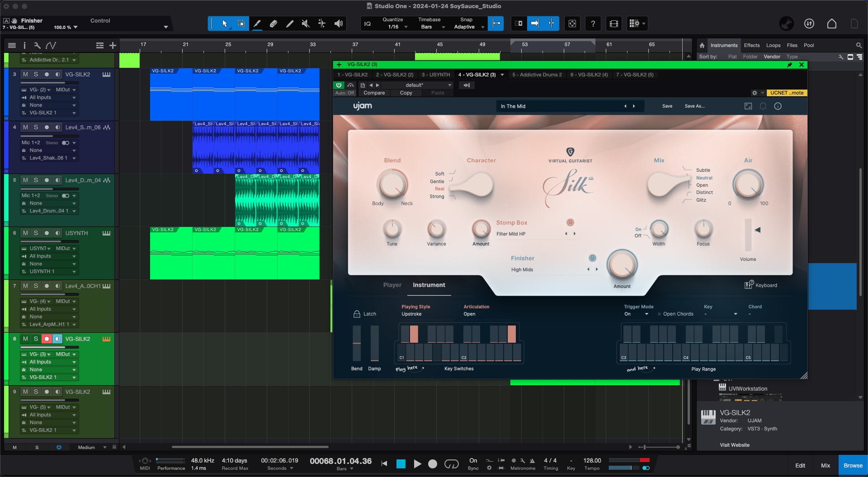Viewport: 868px width, 477px height.
Task: Open the help question mark button
Action: (593, 24)
